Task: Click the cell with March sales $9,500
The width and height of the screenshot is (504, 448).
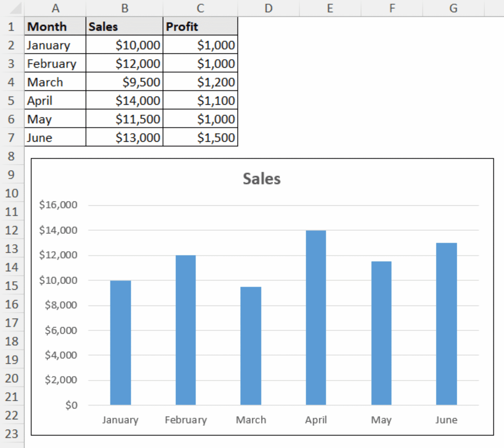Action: [x=141, y=82]
